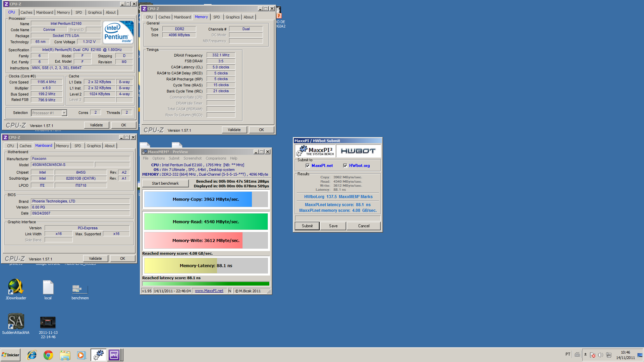Toggle the HWbot.org submit checkbox
This screenshot has height=362, width=644.
345,166
